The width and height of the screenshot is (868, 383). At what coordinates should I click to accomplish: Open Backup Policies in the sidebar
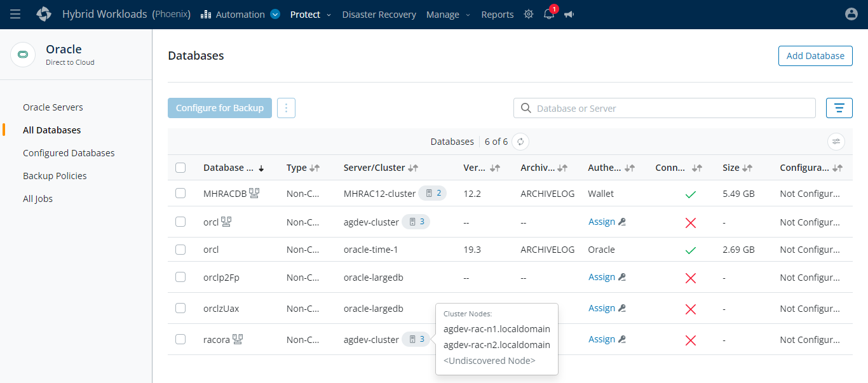pos(55,176)
